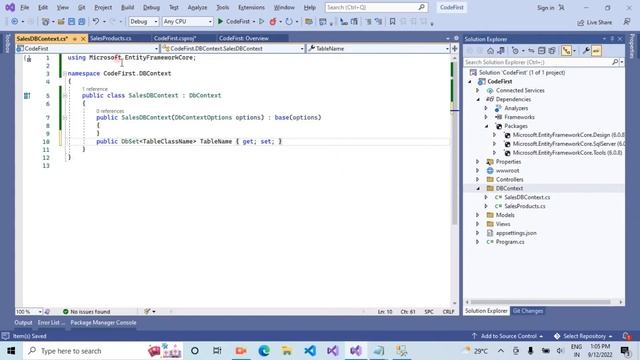This screenshot has width=640, height=360.
Task: Open the Git Changes tab
Action: click(x=528, y=311)
